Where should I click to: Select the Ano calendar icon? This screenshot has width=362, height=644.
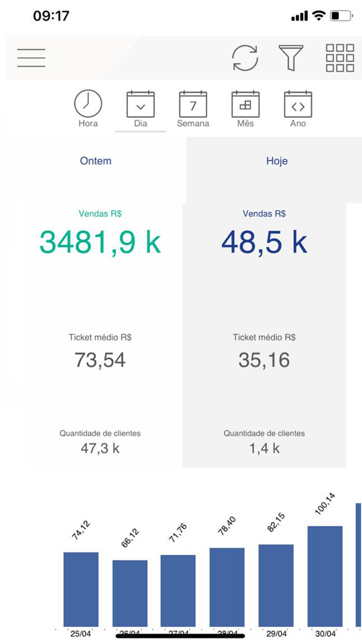click(298, 104)
